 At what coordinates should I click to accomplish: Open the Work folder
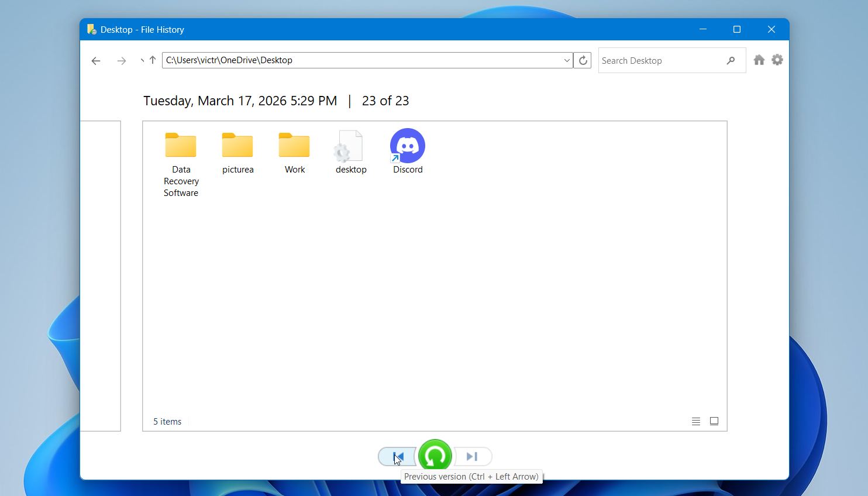(x=294, y=146)
